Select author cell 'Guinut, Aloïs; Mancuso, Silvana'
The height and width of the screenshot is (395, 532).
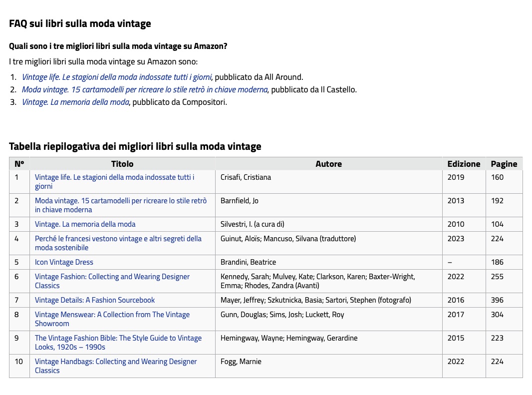pos(329,243)
